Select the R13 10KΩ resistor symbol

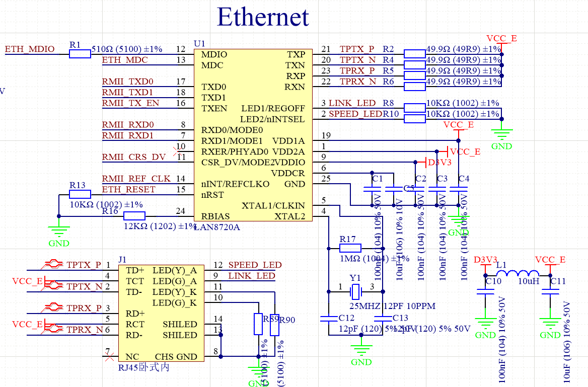pos(80,194)
